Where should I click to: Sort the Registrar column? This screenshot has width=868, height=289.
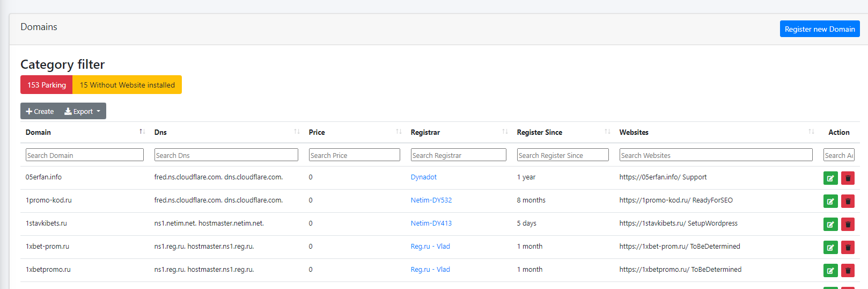coord(505,132)
